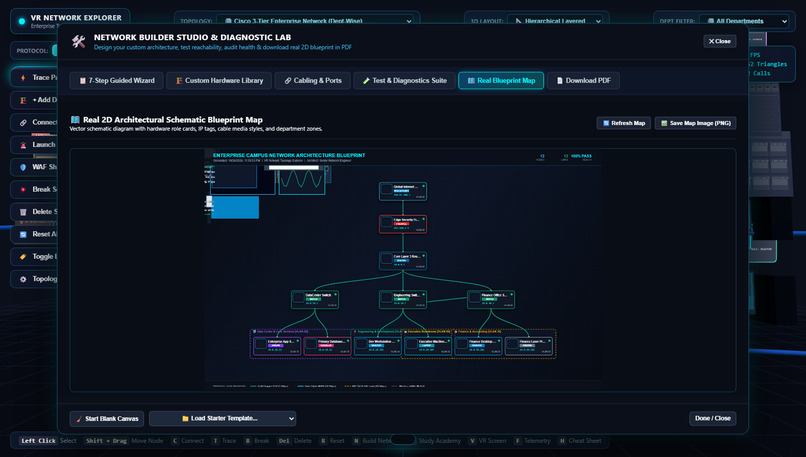Screen dimensions: 806x457
Task: Click the map icon beside the Blueprint Map heading
Action: coord(75,120)
